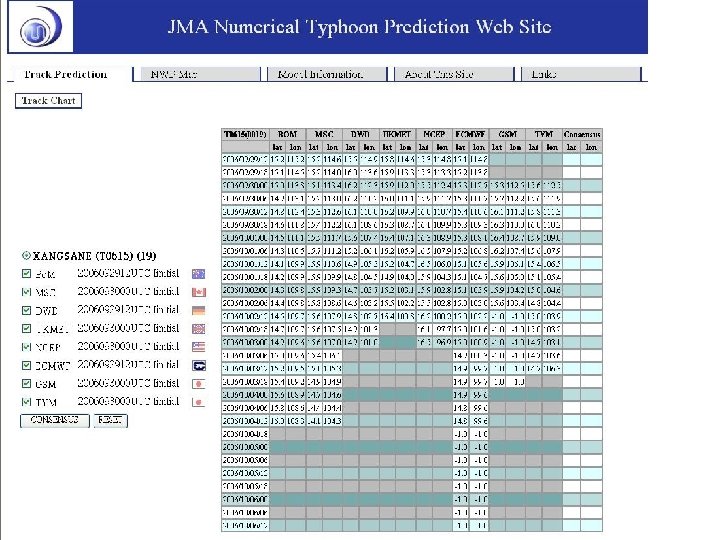Click the UKMET column header
The height and width of the screenshot is (540, 720).
397,135
